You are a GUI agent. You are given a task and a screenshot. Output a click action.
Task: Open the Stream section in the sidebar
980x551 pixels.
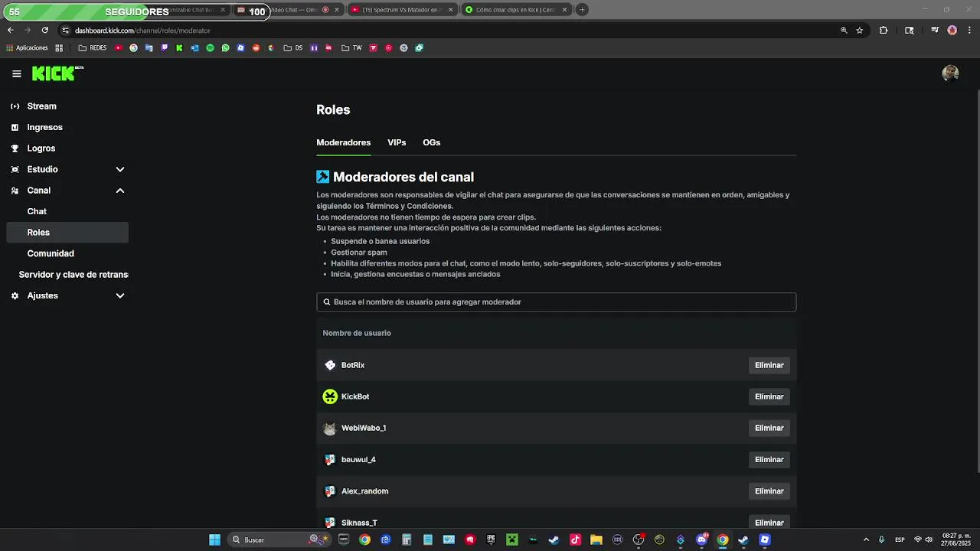point(67,106)
